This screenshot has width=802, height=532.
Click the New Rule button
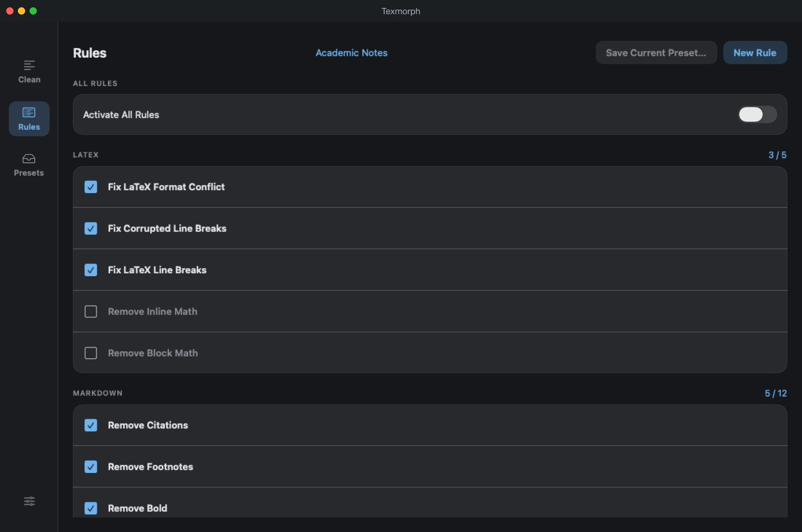click(755, 52)
